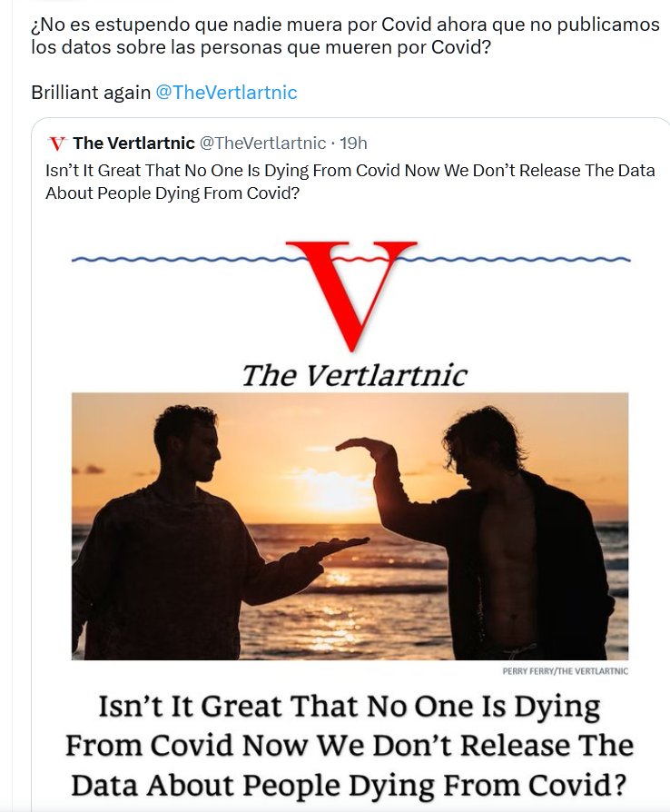The image size is (670, 812).
Task: Click the Brilliant again text
Action: [91, 93]
